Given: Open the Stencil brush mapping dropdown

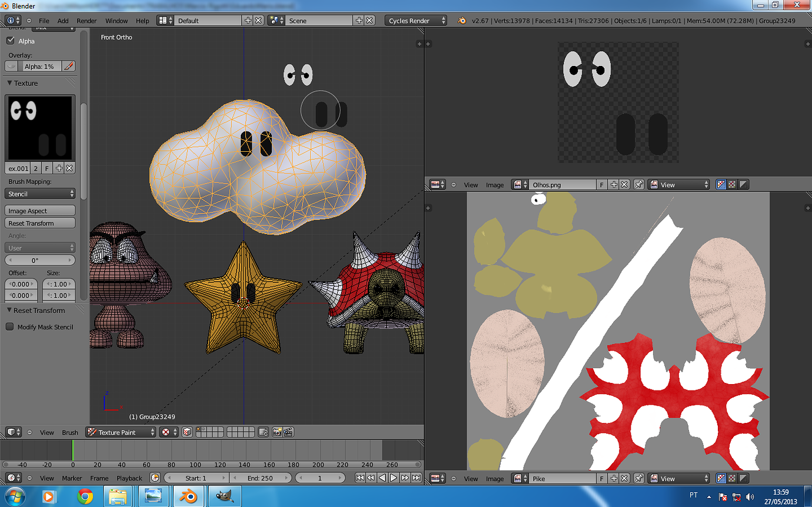Looking at the screenshot, I should [41, 194].
